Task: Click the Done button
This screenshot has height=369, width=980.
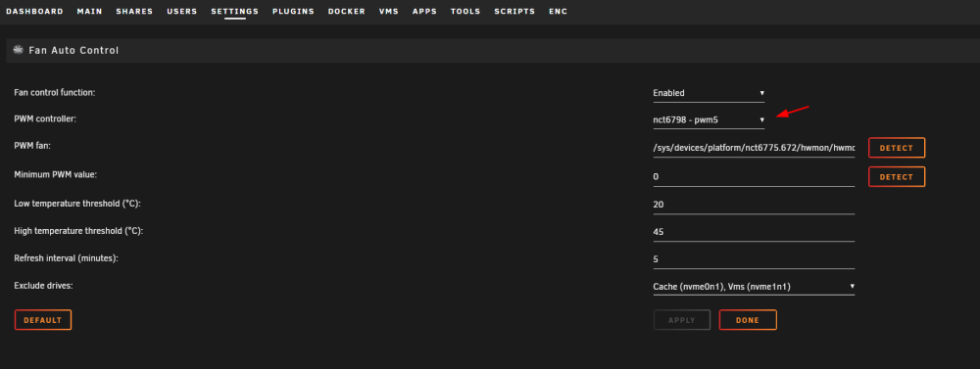Action: point(748,320)
